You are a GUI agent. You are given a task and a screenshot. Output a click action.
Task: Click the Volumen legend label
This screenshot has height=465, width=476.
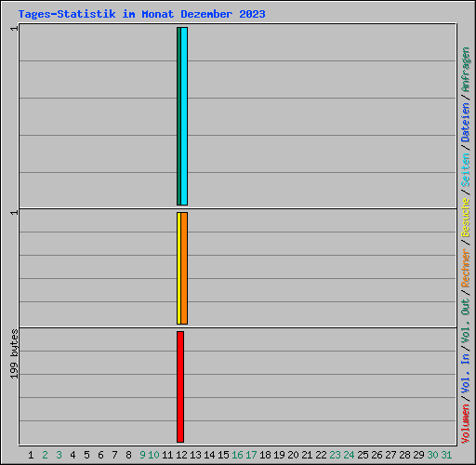(x=466, y=424)
